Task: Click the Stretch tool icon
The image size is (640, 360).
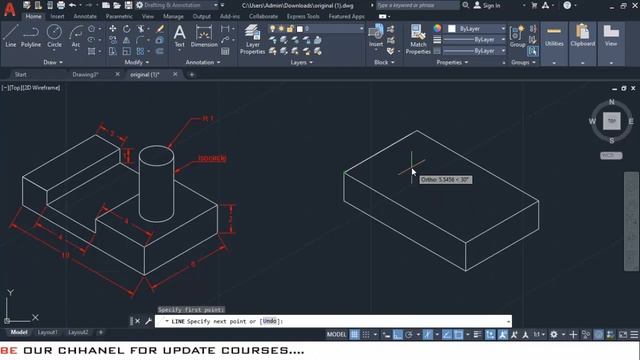Action: [x=113, y=51]
